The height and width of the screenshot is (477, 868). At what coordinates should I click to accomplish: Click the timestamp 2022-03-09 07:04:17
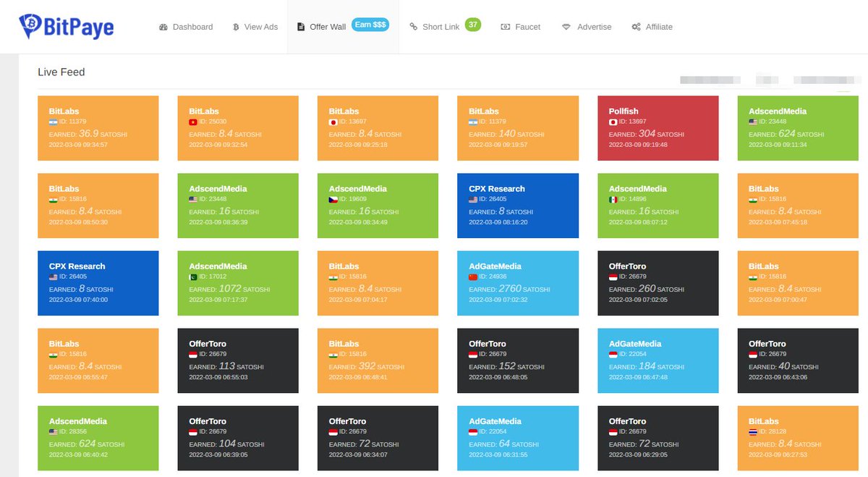(358, 300)
